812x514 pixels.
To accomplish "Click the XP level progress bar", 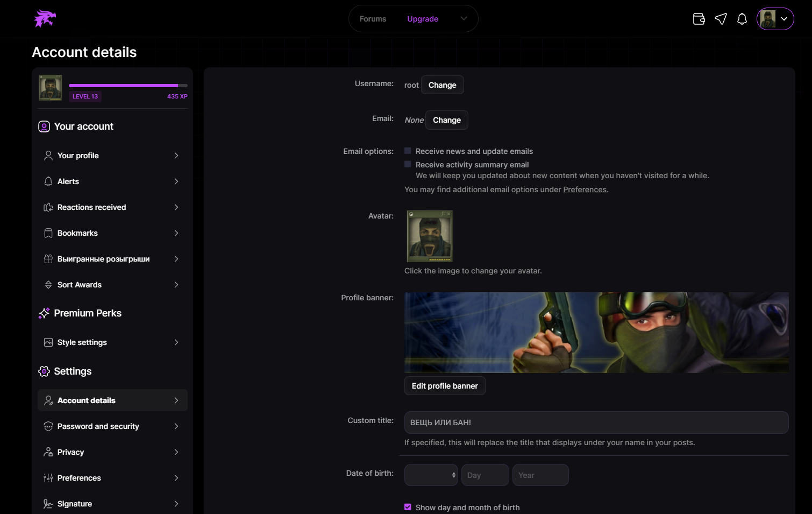I will point(128,86).
